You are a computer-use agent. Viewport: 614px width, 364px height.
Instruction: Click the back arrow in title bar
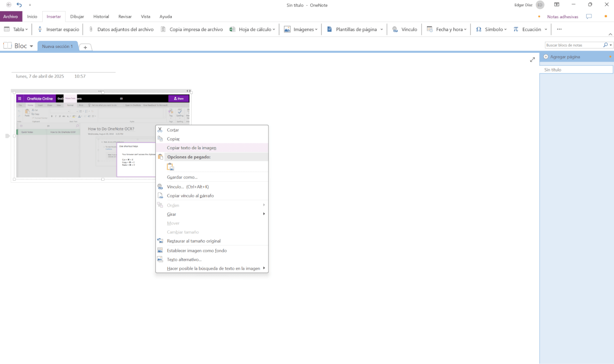click(x=9, y=5)
